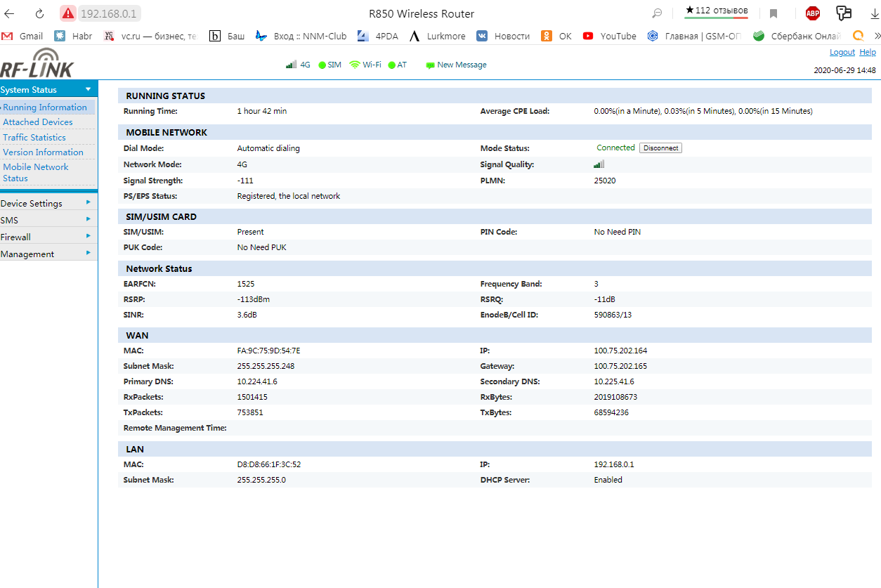Click the red insecure-site warning icon
881x588 pixels.
click(67, 13)
